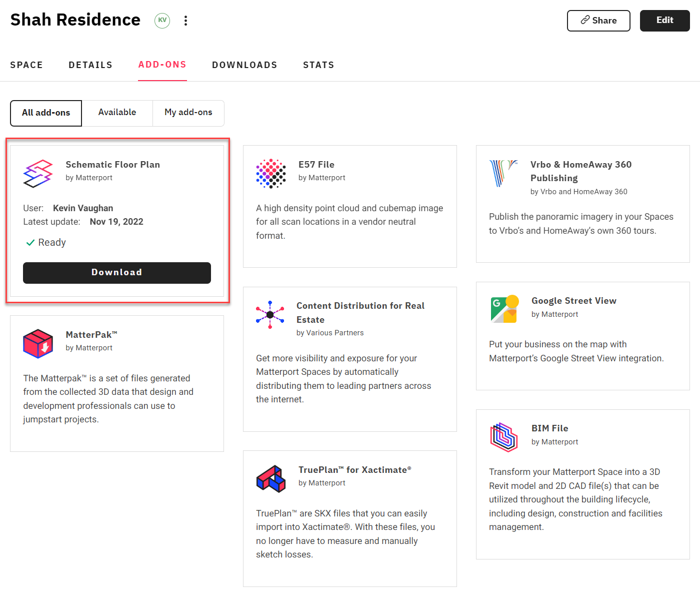Click the Google Street View icon
Screen dimensions: 700x594
504,309
